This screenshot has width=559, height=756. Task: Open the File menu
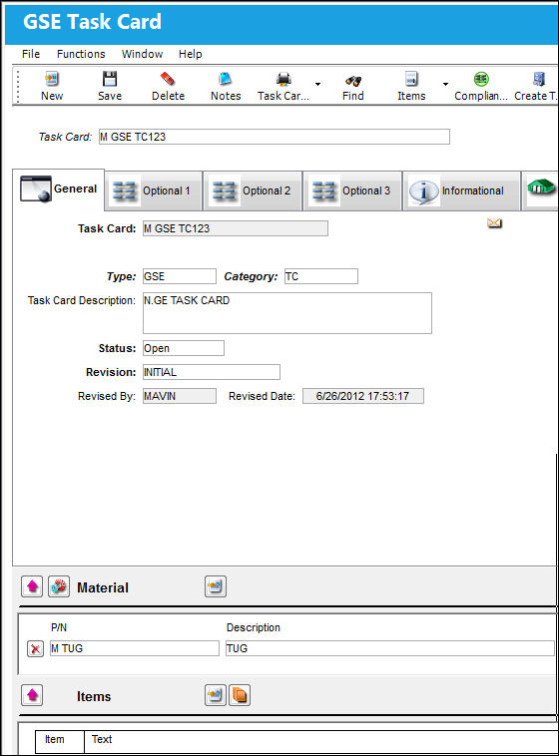pyautogui.click(x=31, y=54)
